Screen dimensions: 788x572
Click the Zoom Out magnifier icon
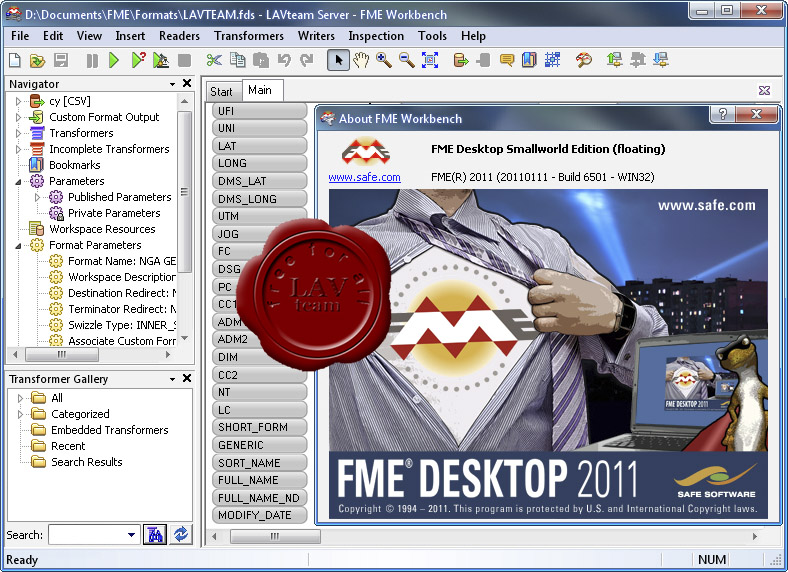tap(407, 60)
